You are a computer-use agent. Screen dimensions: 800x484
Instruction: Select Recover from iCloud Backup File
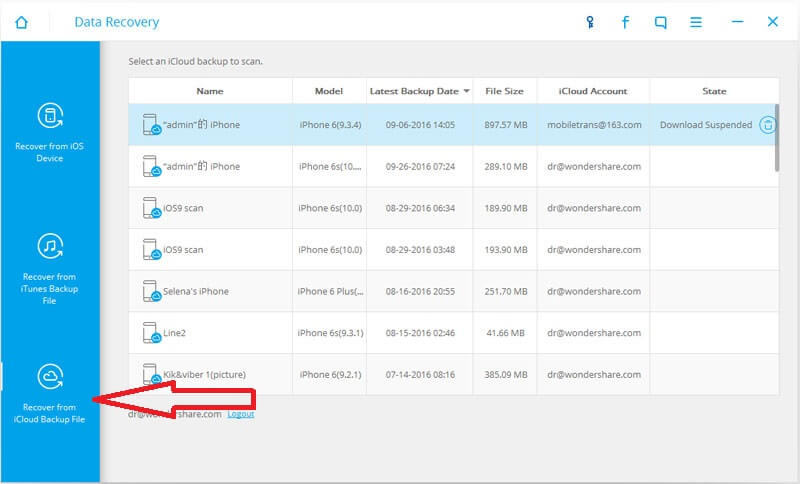coord(49,393)
